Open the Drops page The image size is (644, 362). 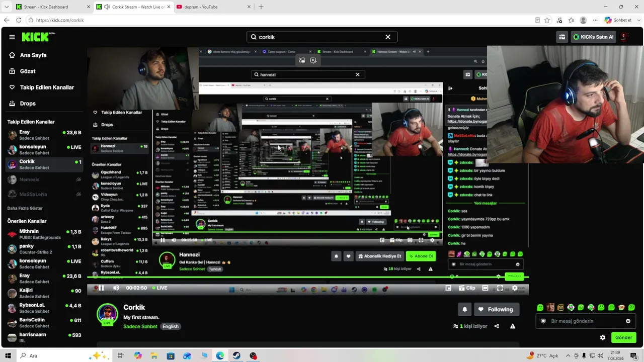tap(28, 104)
